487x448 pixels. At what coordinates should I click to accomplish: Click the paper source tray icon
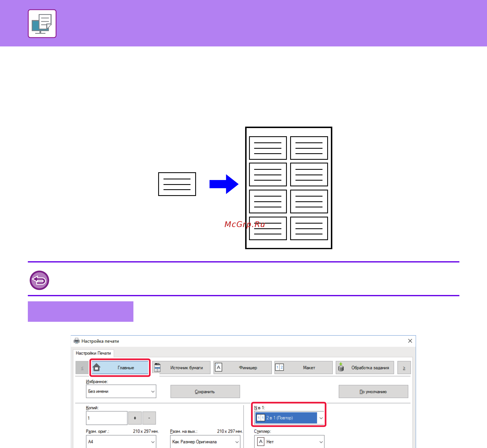point(157,368)
